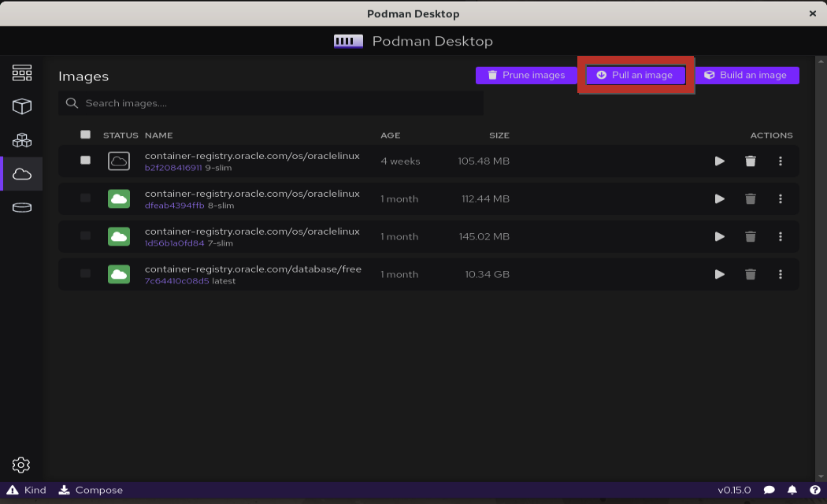Open the notifications bell icon

pos(792,491)
